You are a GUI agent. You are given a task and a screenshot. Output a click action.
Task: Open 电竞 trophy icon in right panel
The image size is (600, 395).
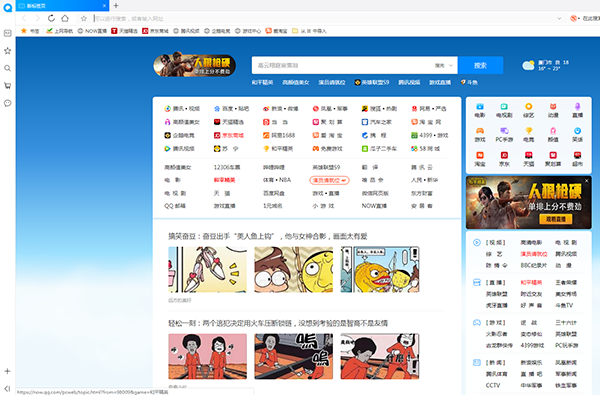[528, 135]
